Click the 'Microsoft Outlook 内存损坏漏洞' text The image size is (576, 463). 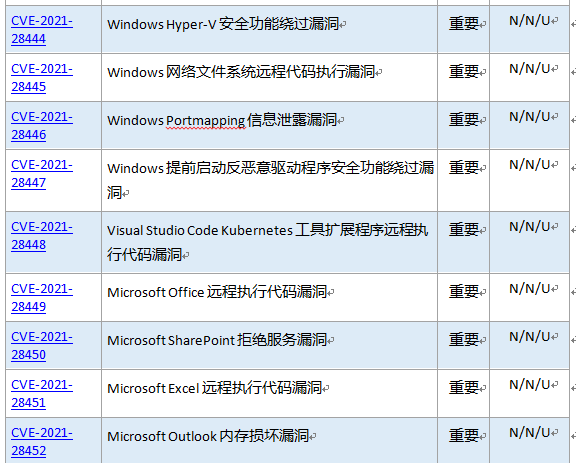(208, 436)
